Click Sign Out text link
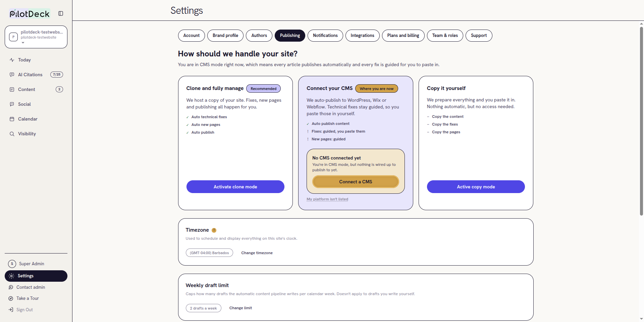Screen dimensions: 644x322 pyautogui.click(x=24, y=310)
